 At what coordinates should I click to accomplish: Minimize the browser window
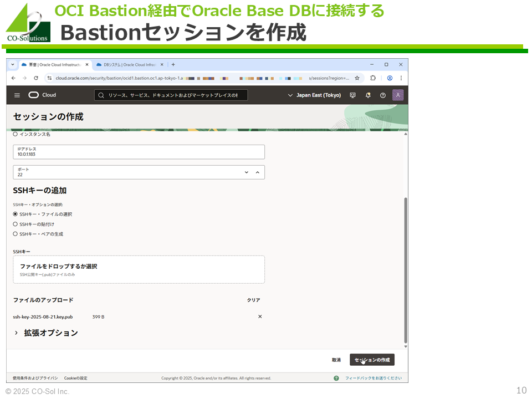pyautogui.click(x=372, y=64)
